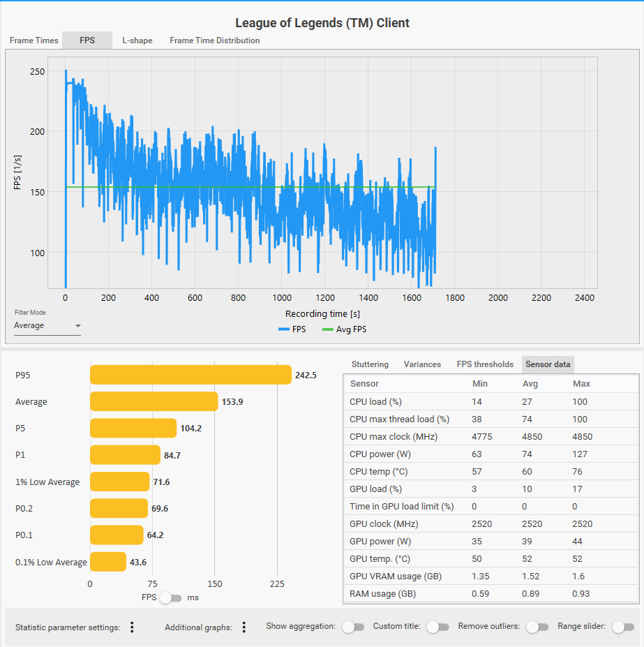Viewport: 644px width, 647px height.
Task: Select the GPU clock (MHz) row label
Action: [384, 524]
